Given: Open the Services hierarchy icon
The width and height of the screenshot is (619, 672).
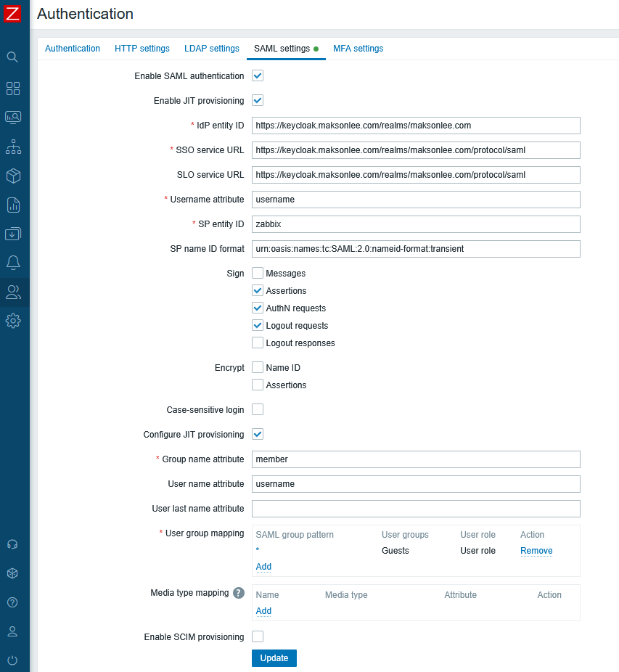Looking at the screenshot, I should [13, 147].
